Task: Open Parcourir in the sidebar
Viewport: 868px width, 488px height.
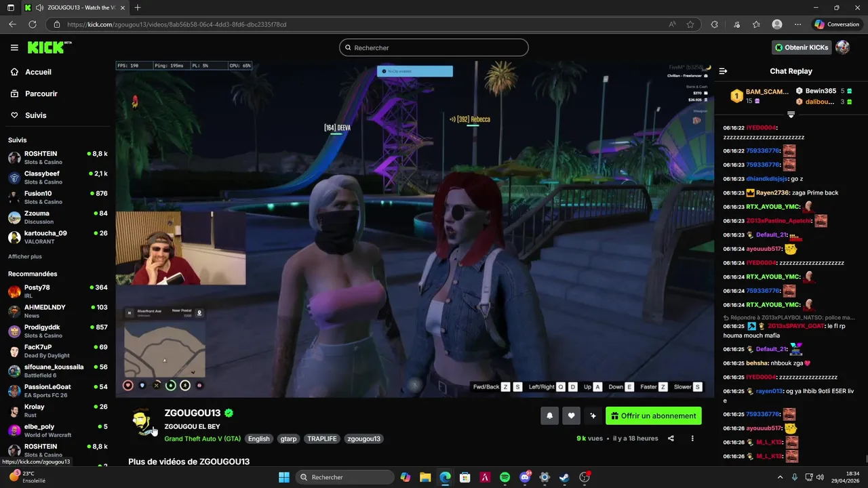Action: [41, 94]
